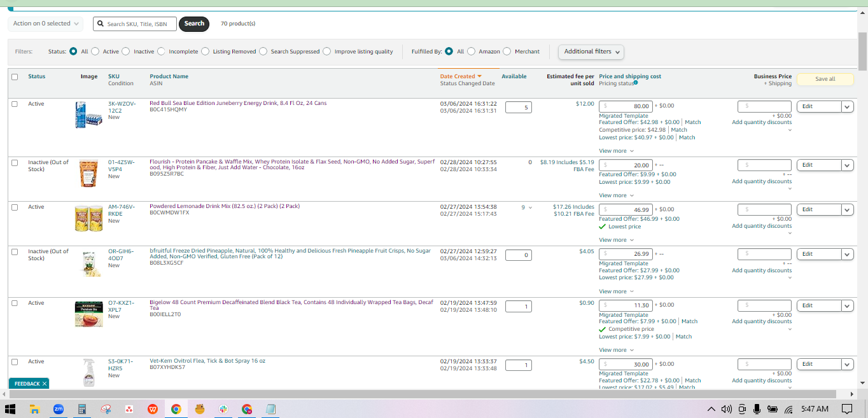Check the Bigelow tea row checkbox
This screenshot has width=868, height=418.
click(15, 303)
